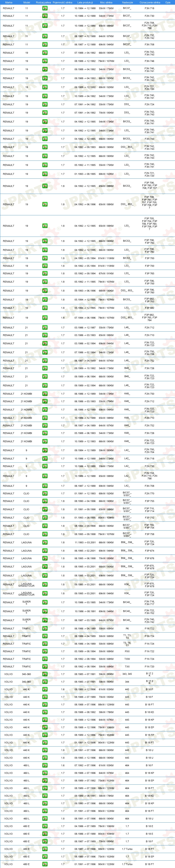Click fuel icon in Renault 9 F2N 730 row
Image resolution: width=175 pixels, height=868 pixels.
coord(45,466)
